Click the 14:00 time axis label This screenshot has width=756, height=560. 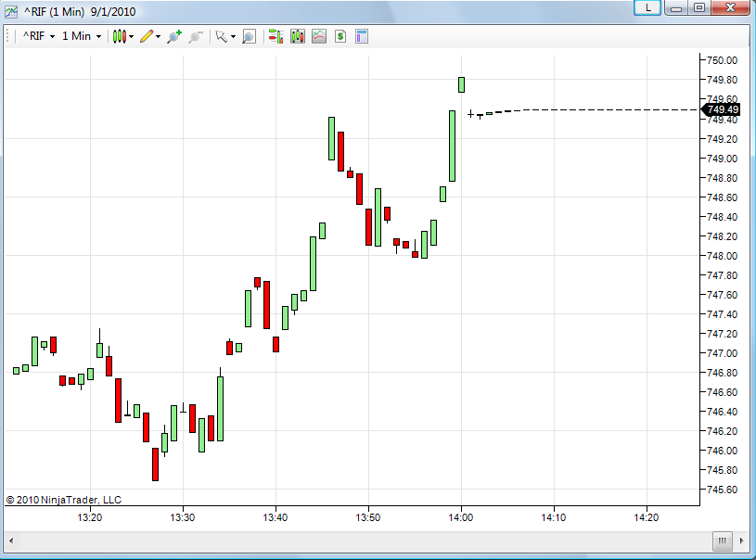click(x=461, y=517)
